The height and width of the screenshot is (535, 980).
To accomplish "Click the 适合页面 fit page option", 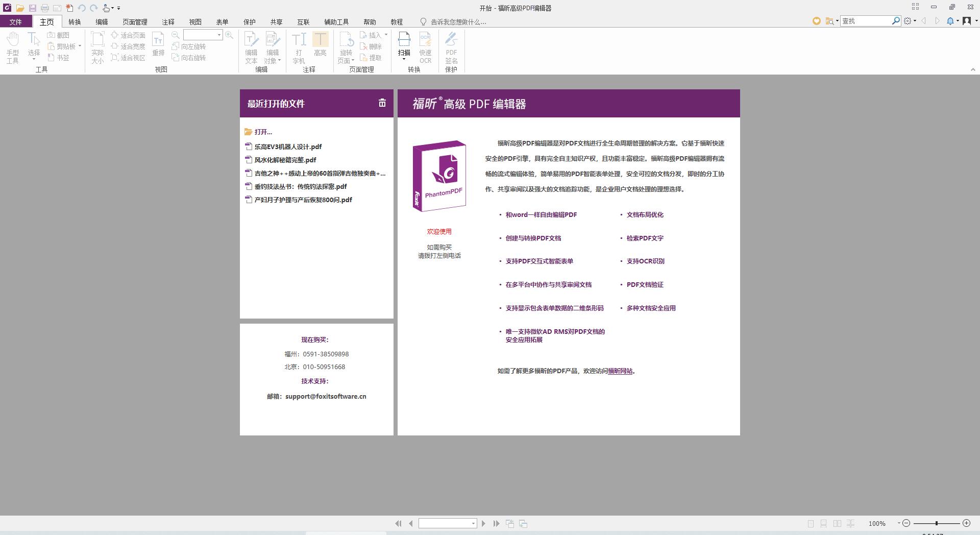I will [x=128, y=35].
